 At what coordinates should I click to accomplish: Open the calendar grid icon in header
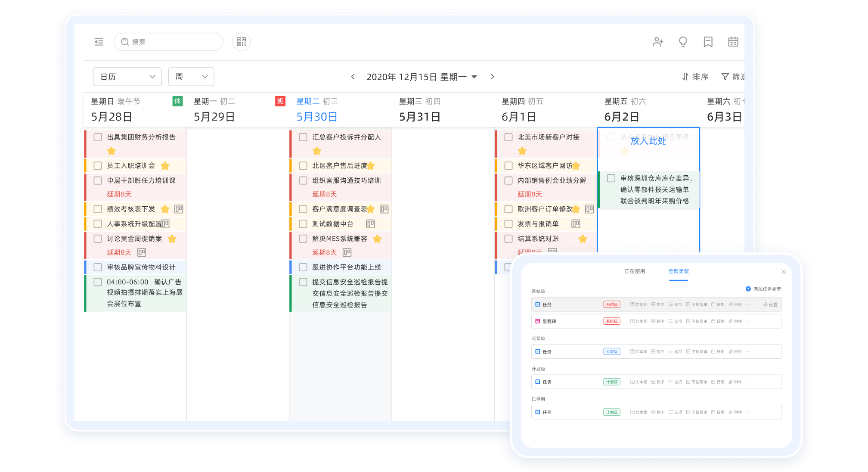point(733,42)
